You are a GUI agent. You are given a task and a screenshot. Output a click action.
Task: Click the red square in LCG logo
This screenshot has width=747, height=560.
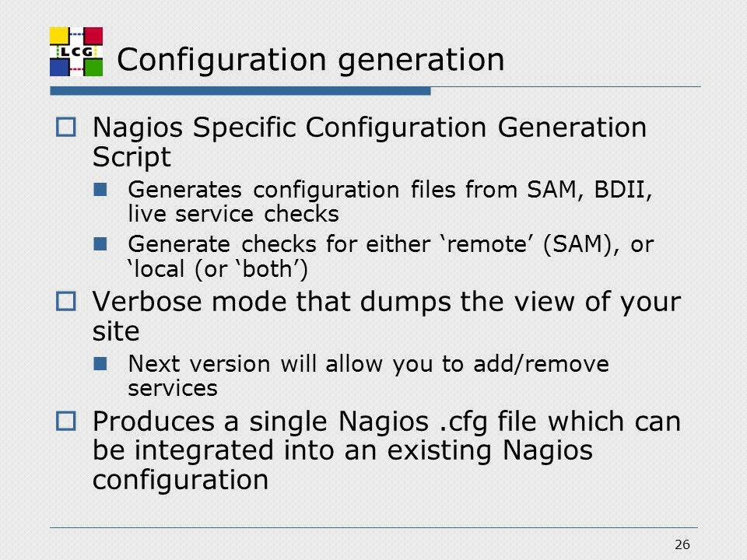tap(93, 36)
